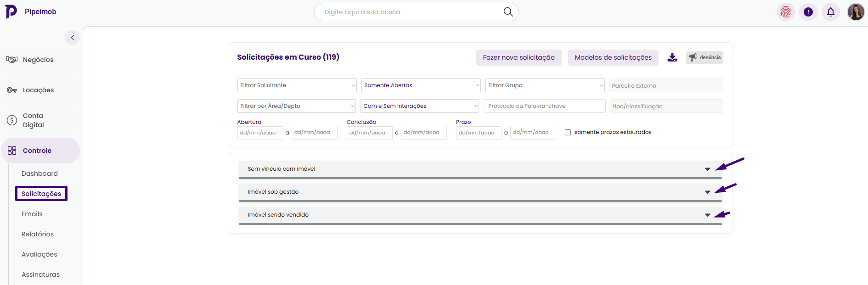Open the Somente Abertas dropdown
868x285 pixels.
click(421, 85)
